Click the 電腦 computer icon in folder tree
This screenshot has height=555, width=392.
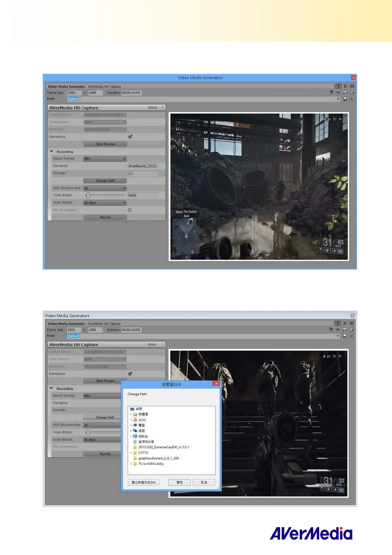(135, 425)
